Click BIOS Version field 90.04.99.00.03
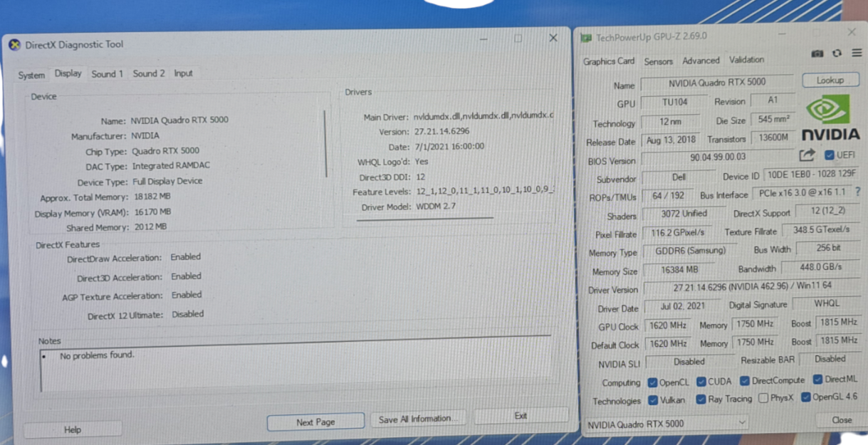 click(x=718, y=157)
